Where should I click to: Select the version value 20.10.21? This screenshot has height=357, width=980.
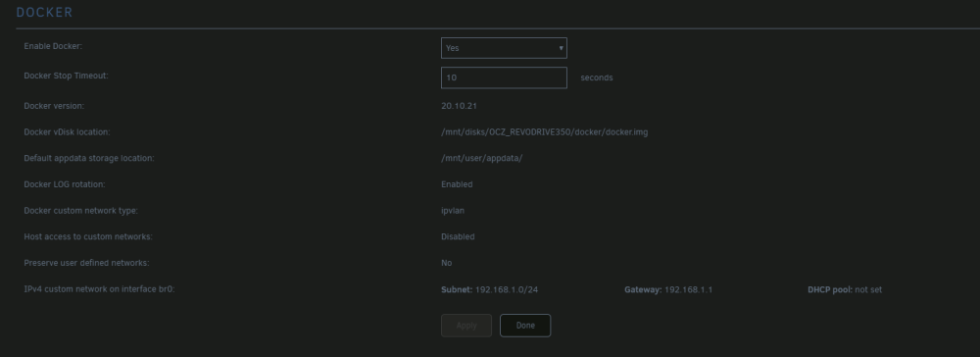(x=459, y=106)
